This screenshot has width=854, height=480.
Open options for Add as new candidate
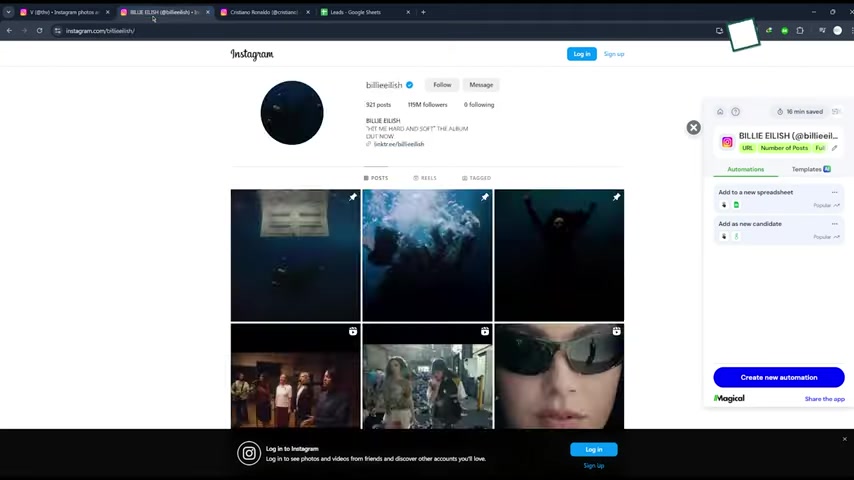(x=834, y=224)
